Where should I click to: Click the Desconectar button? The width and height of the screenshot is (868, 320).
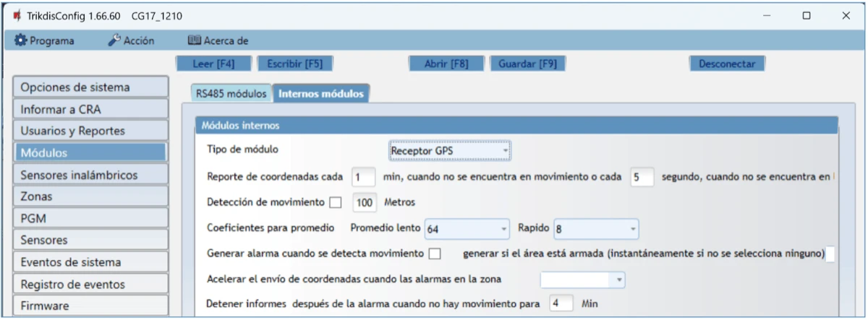click(x=726, y=64)
